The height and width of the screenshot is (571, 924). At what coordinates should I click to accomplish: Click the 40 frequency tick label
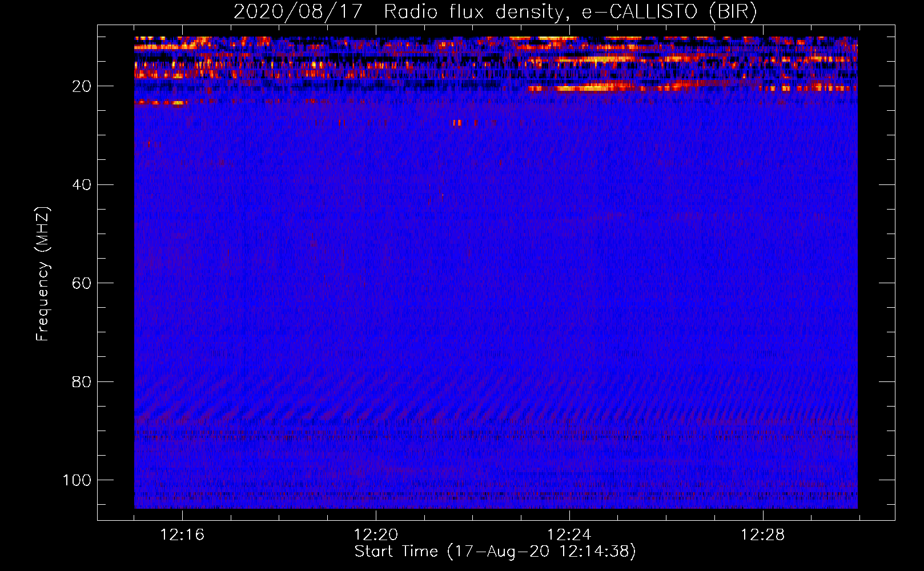tap(82, 185)
